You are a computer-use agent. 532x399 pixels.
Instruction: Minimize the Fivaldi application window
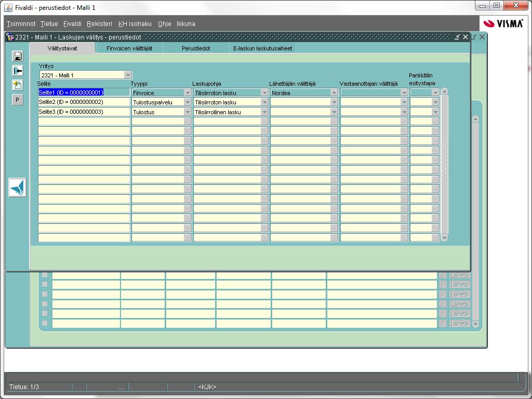pos(483,6)
